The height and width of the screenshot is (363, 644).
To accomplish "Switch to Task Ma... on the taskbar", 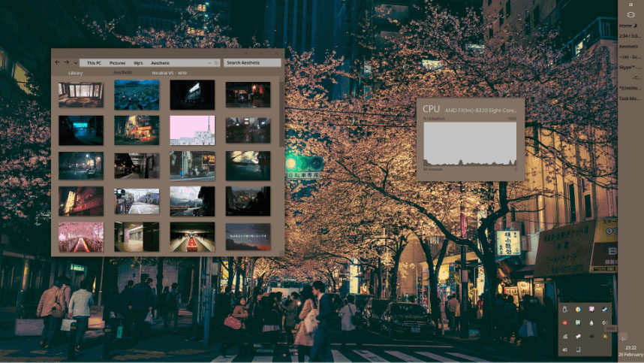I will pyautogui.click(x=629, y=98).
